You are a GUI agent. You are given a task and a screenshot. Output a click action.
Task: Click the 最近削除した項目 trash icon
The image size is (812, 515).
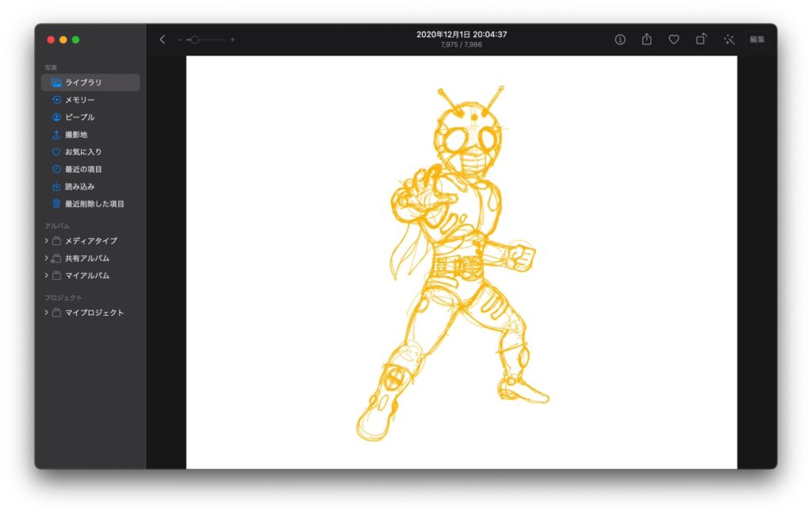(x=56, y=204)
